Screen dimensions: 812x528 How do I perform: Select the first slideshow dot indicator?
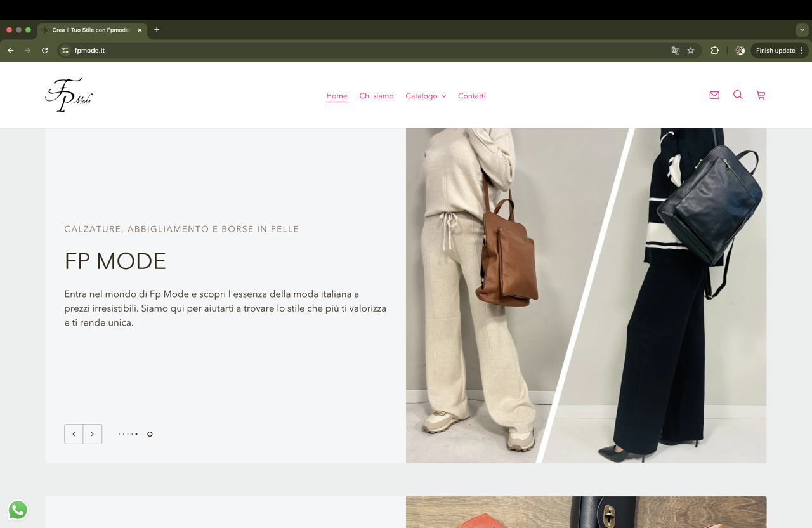(x=119, y=434)
